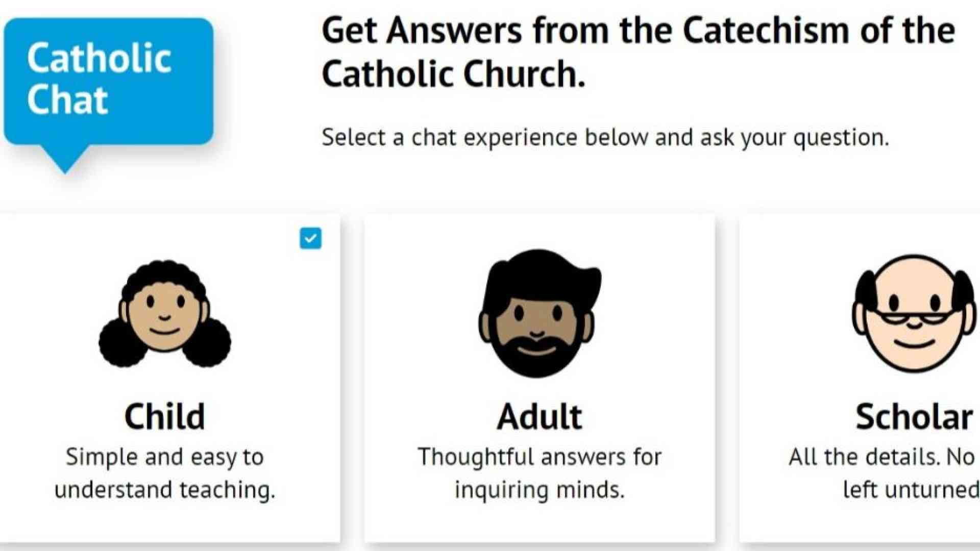Viewport: 980px width, 551px height.
Task: Click "Thoughtful answers for inquiring minds" description
Action: pyautogui.click(x=540, y=473)
